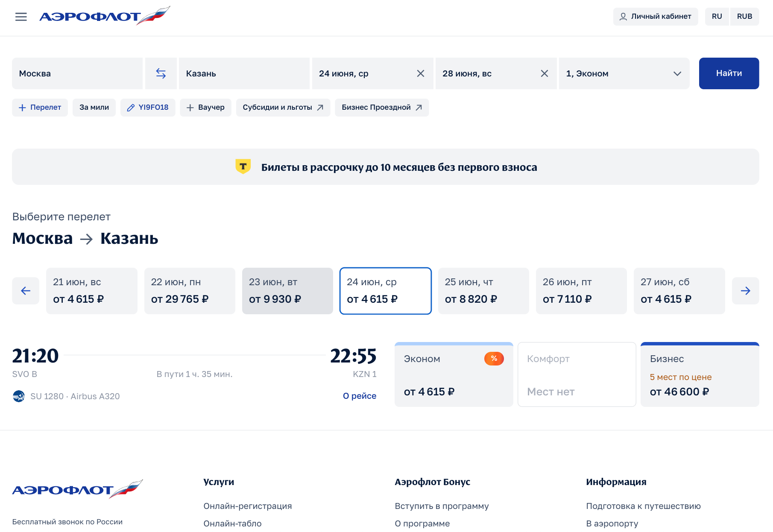Add another flight with Перелет
Image resolution: width=773 pixels, height=532 pixels.
40,108
